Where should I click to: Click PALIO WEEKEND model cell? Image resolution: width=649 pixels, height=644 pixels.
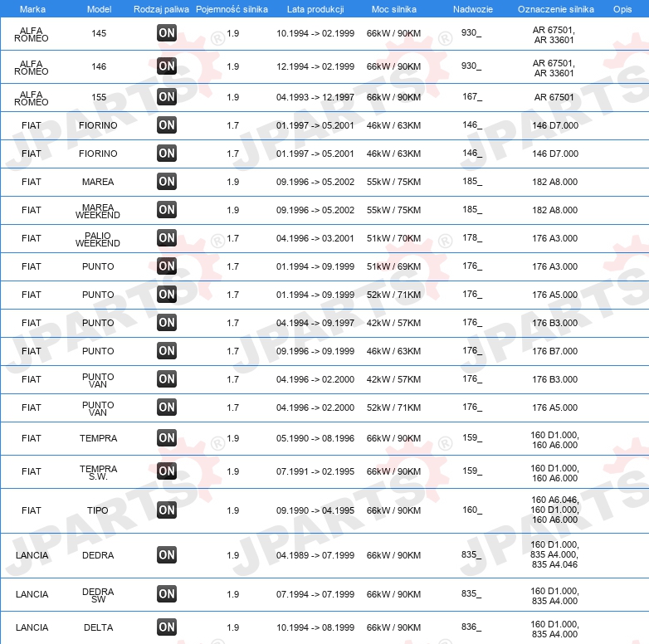click(x=98, y=239)
